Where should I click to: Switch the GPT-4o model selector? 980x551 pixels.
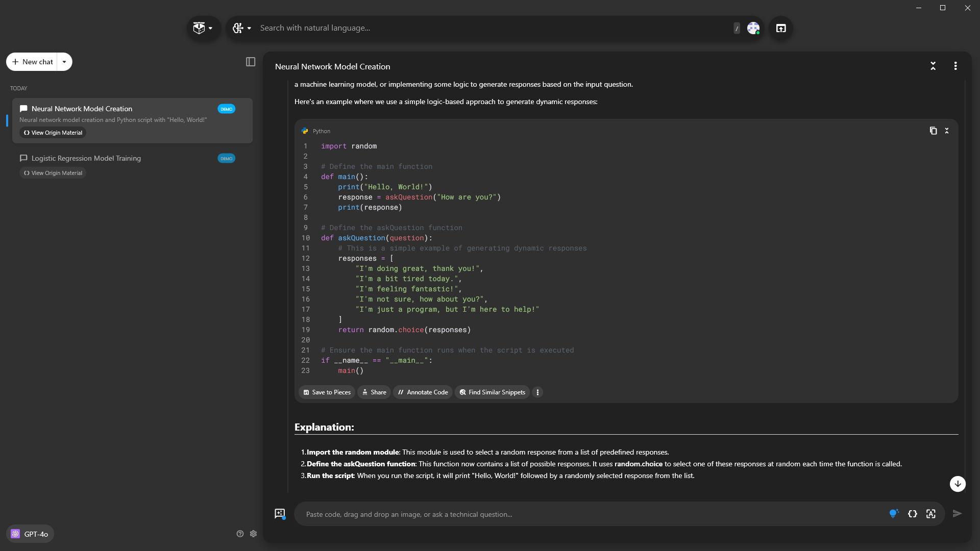click(x=30, y=534)
